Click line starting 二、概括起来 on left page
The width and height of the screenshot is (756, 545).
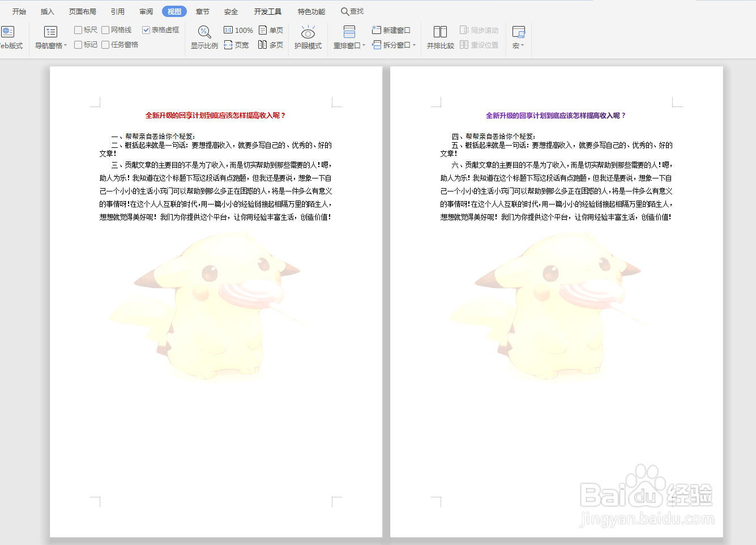216,150
